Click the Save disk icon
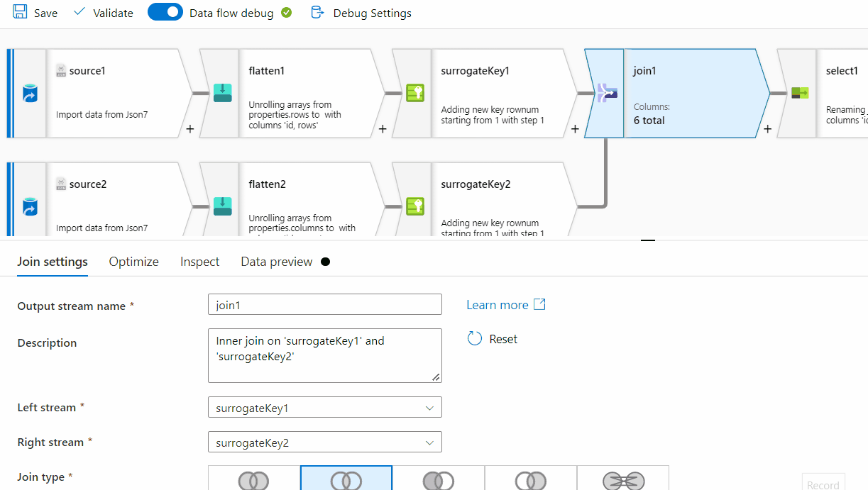 click(20, 12)
